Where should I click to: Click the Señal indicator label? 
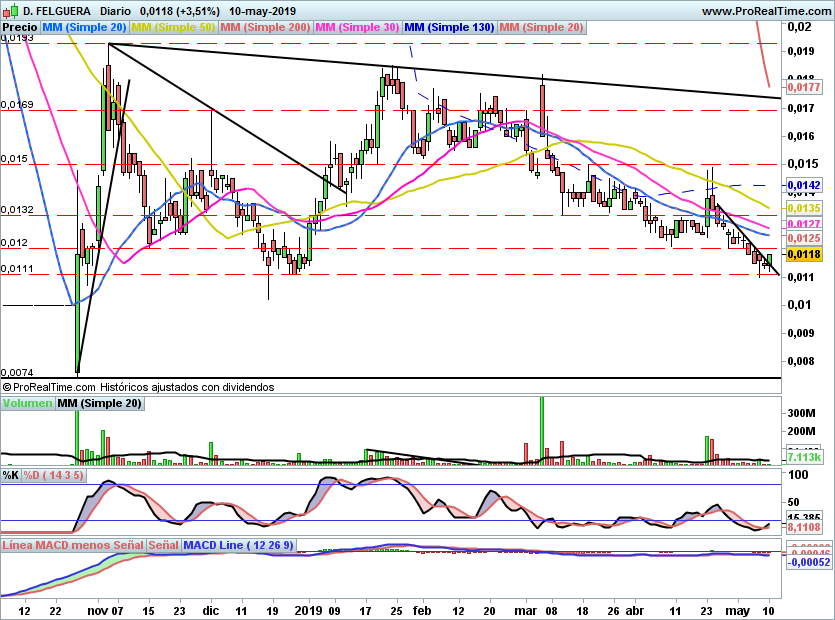click(163, 545)
